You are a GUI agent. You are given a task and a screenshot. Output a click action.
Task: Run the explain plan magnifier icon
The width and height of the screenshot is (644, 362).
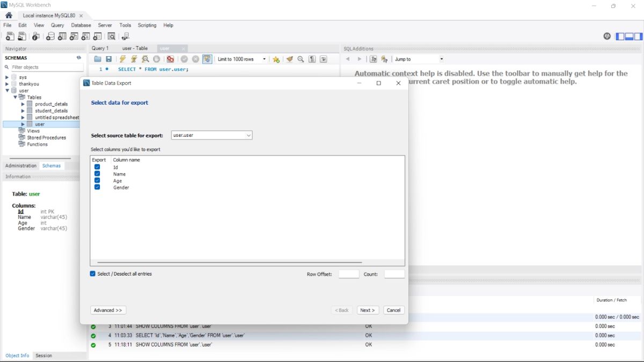click(x=145, y=59)
